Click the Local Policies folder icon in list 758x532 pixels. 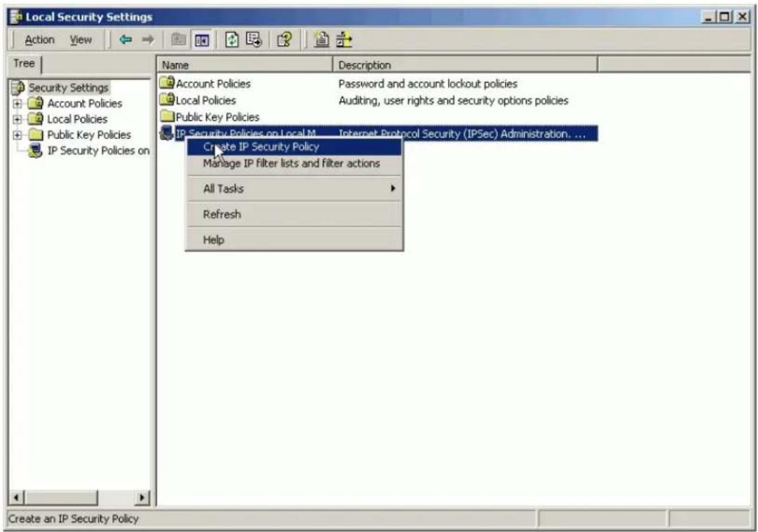[168, 100]
